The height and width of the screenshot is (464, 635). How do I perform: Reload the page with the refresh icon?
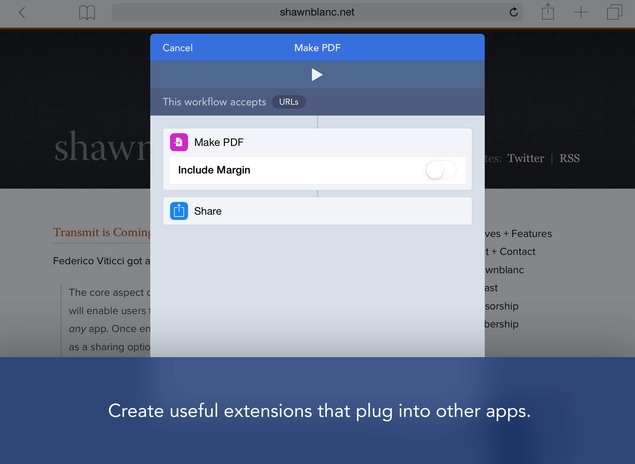tap(514, 12)
